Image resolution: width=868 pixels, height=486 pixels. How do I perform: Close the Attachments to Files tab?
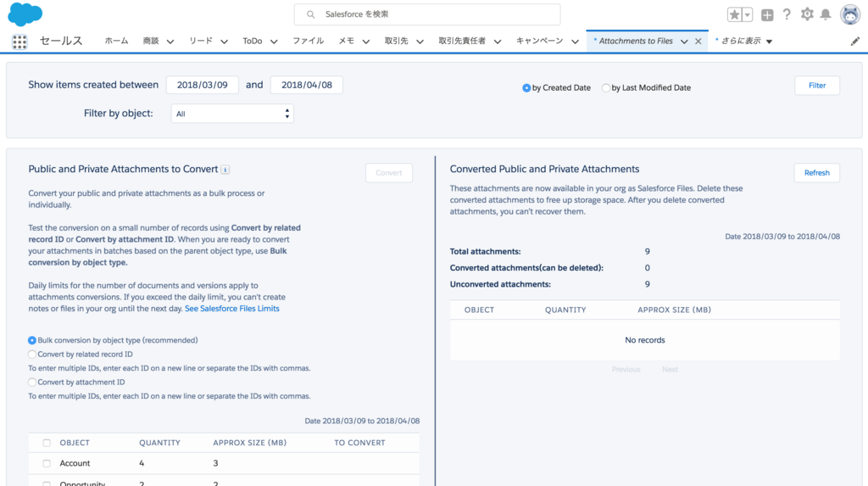tap(698, 42)
